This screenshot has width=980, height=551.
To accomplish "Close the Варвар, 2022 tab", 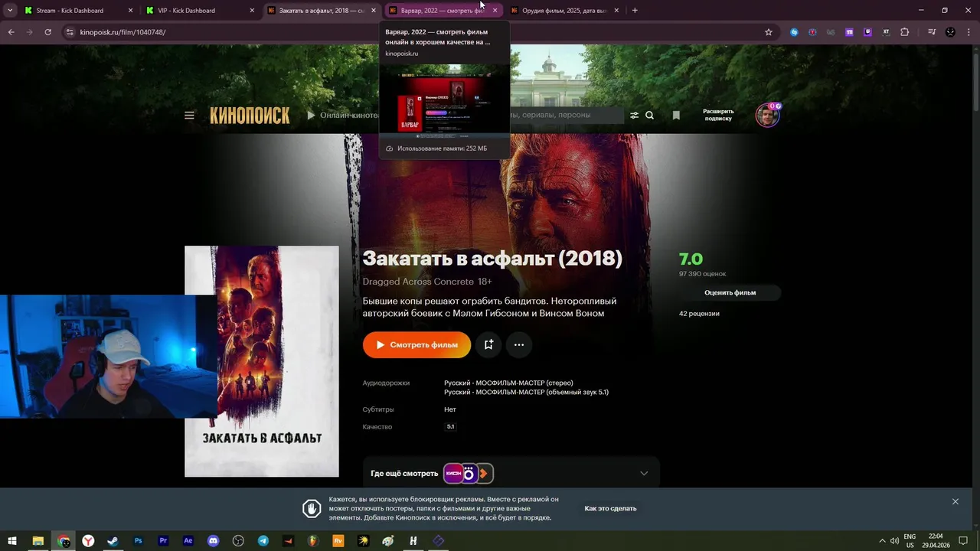I will point(495,11).
